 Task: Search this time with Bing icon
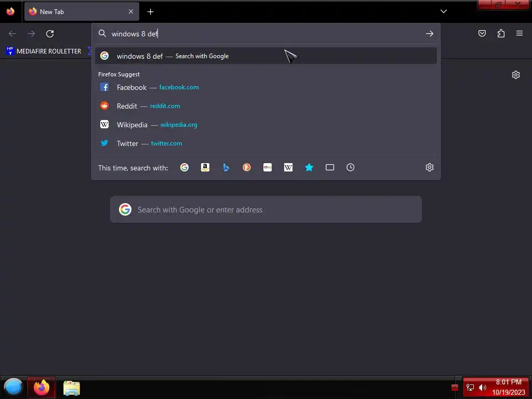226,167
